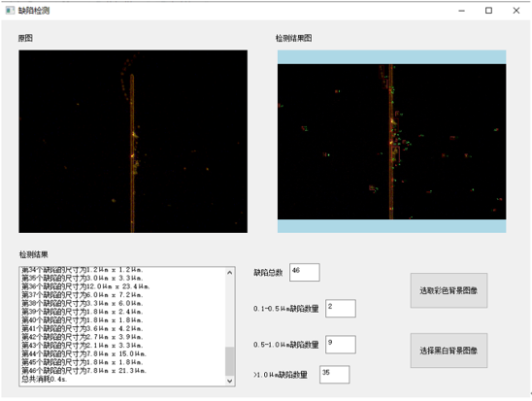Select the row for 第35个缺陷
532x401 pixels.
(83, 279)
